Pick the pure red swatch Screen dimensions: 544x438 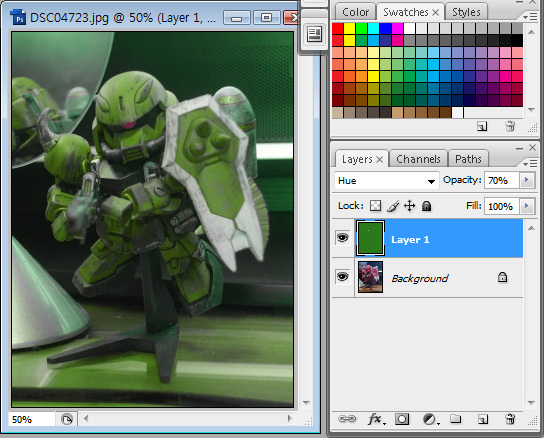338,28
